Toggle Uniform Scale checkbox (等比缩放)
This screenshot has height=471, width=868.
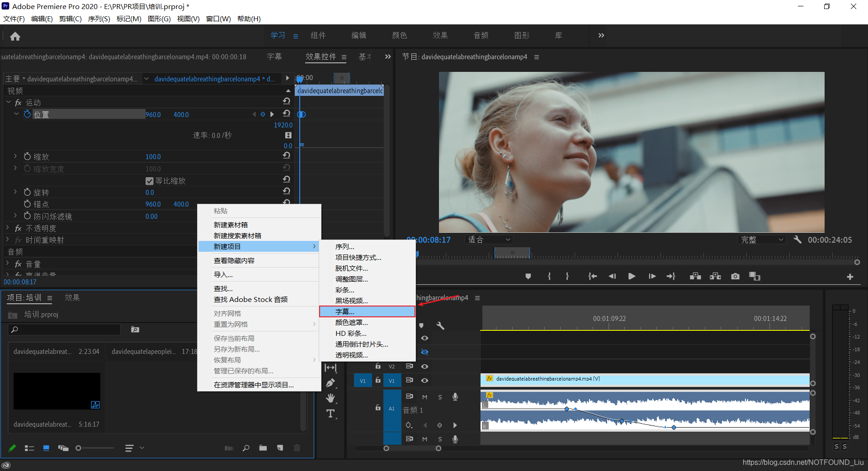(150, 181)
